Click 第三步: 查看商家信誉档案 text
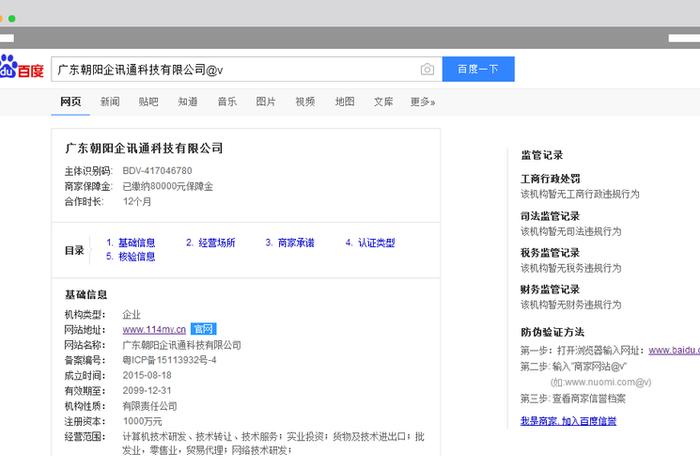The image size is (700, 470). point(573,398)
